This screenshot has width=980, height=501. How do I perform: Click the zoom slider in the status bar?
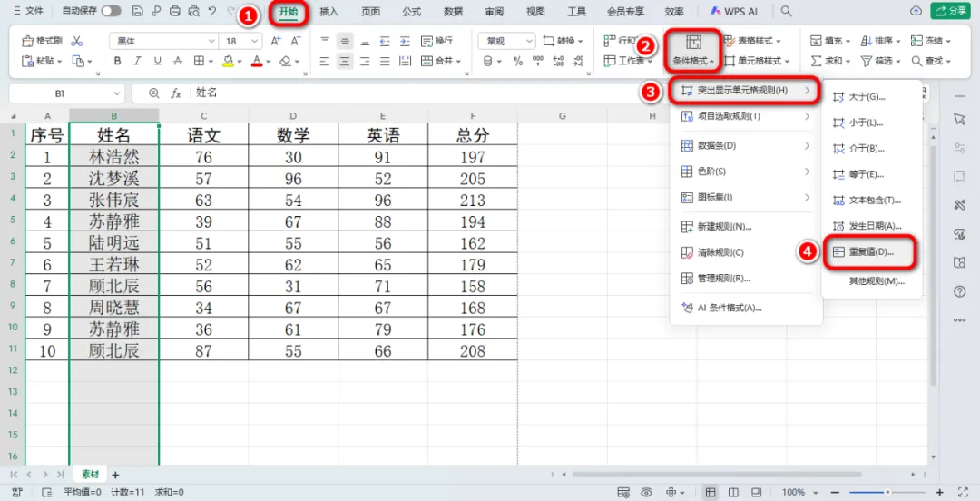point(887,492)
